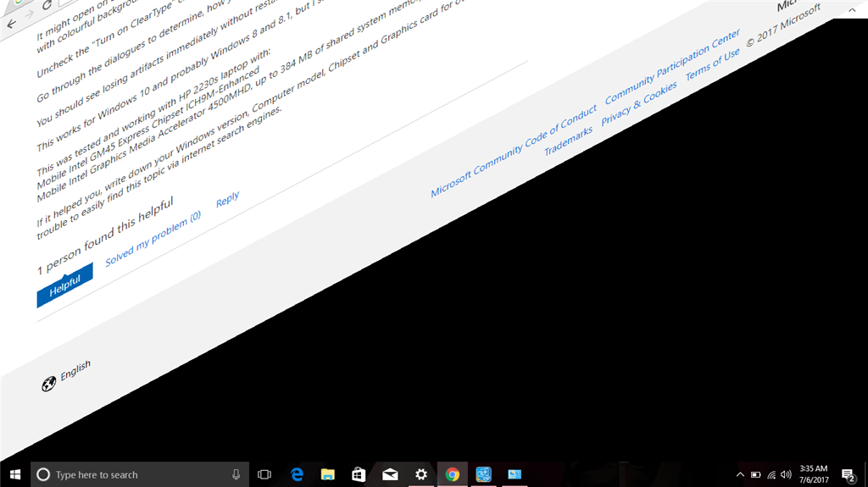Click the scrollbar up arrow at top right

click(852, 10)
